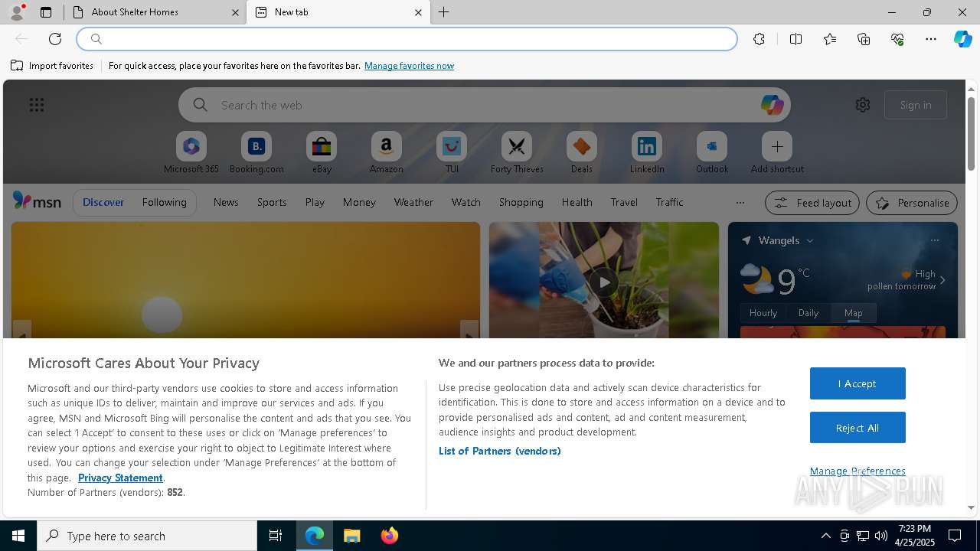
Task: Open the Outlook shortcut
Action: (712, 152)
